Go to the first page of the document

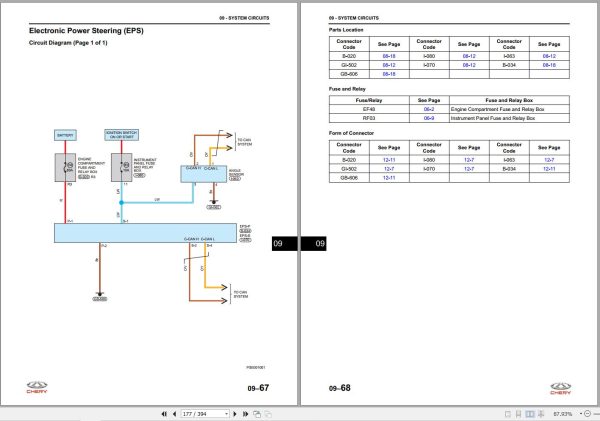tap(164, 414)
